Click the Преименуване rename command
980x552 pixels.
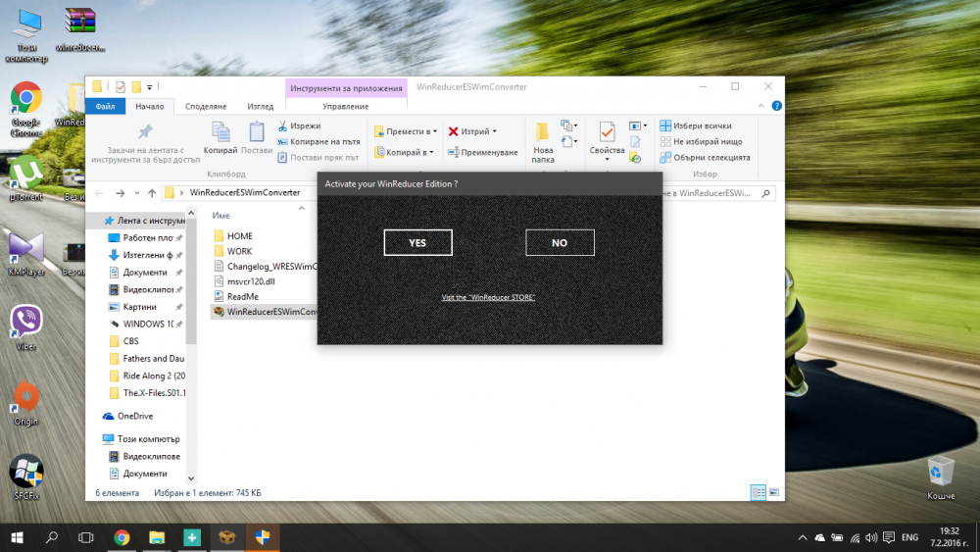click(x=482, y=152)
